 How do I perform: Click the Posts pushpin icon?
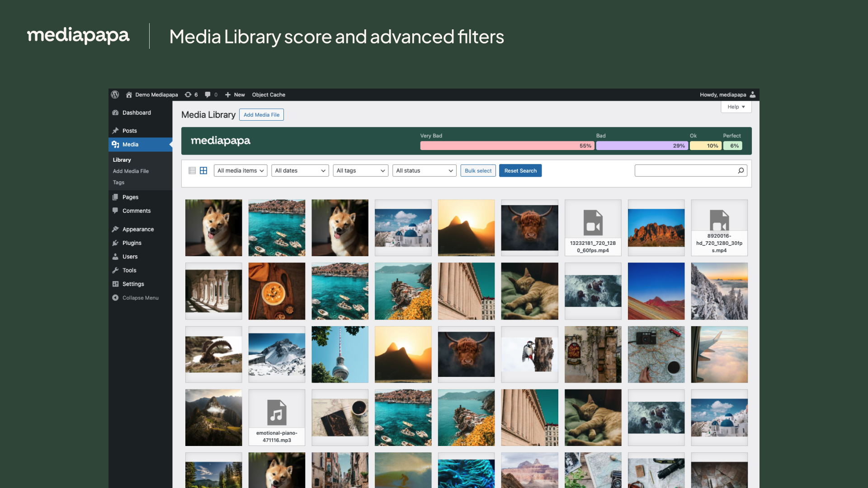coord(116,131)
